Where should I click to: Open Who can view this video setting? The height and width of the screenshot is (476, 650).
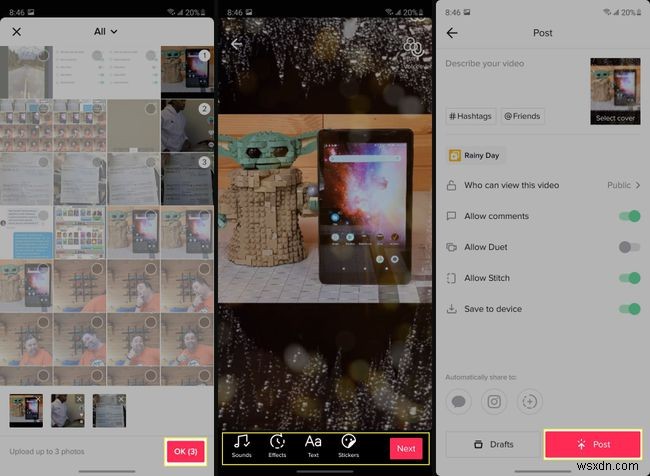[x=543, y=185]
